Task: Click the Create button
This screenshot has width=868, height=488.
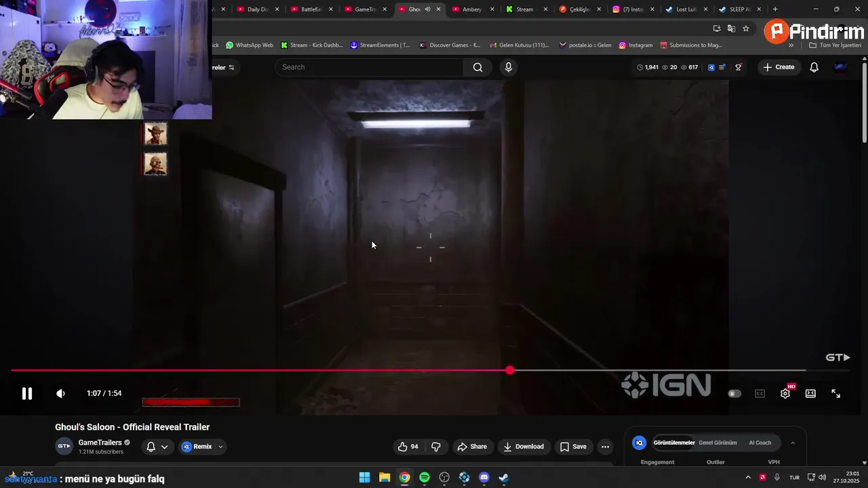Action: pyautogui.click(x=778, y=67)
